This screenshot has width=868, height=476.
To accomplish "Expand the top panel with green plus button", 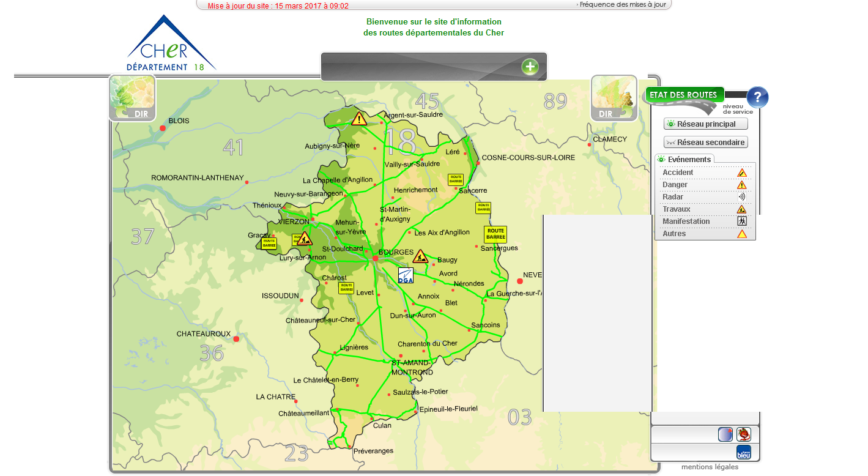I will pos(530,67).
